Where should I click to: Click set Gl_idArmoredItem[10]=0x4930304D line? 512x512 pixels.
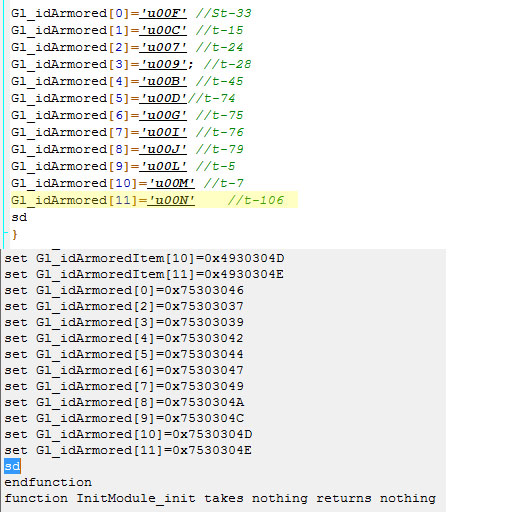click(144, 259)
